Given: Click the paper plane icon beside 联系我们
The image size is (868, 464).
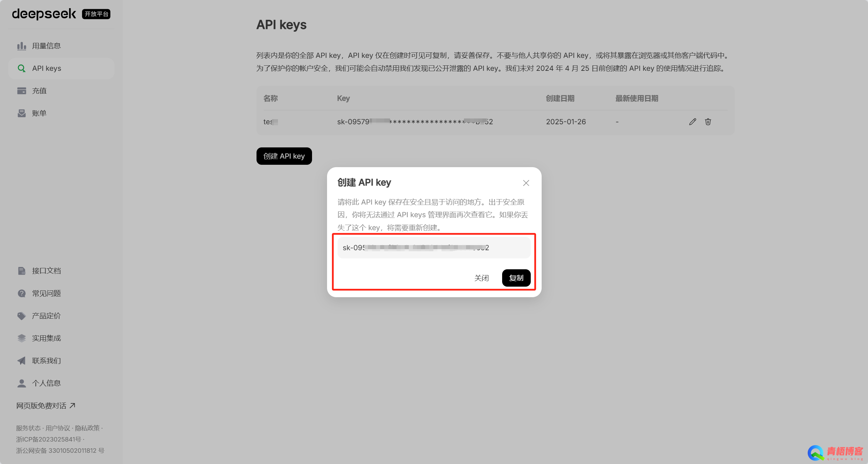Looking at the screenshot, I should [21, 361].
